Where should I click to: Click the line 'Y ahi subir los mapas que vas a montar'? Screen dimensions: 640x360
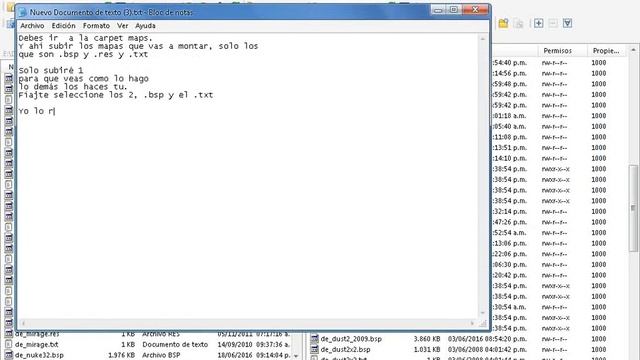[138, 46]
